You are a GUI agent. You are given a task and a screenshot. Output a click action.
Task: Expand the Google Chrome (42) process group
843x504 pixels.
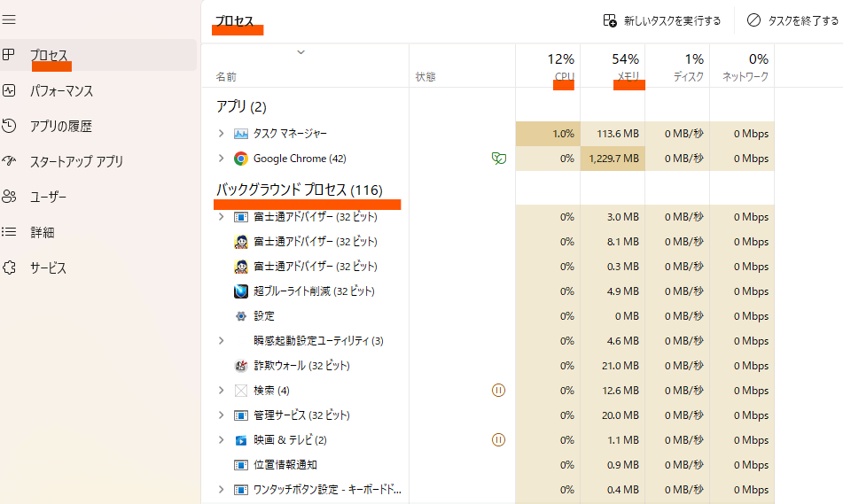(221, 158)
